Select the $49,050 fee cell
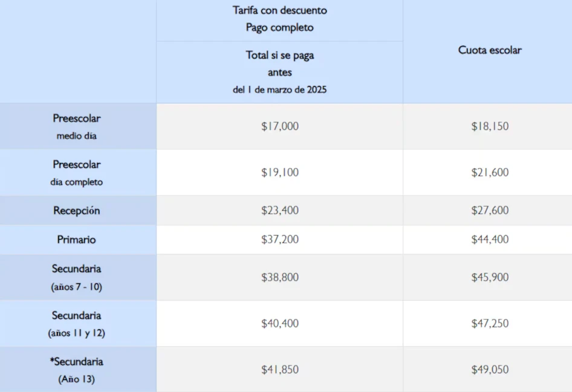Screen dimensions: 572x392 (490, 370)
